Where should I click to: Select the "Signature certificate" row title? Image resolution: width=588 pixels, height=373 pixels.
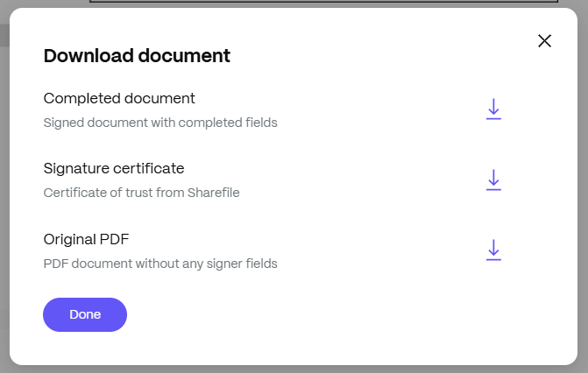(x=114, y=168)
